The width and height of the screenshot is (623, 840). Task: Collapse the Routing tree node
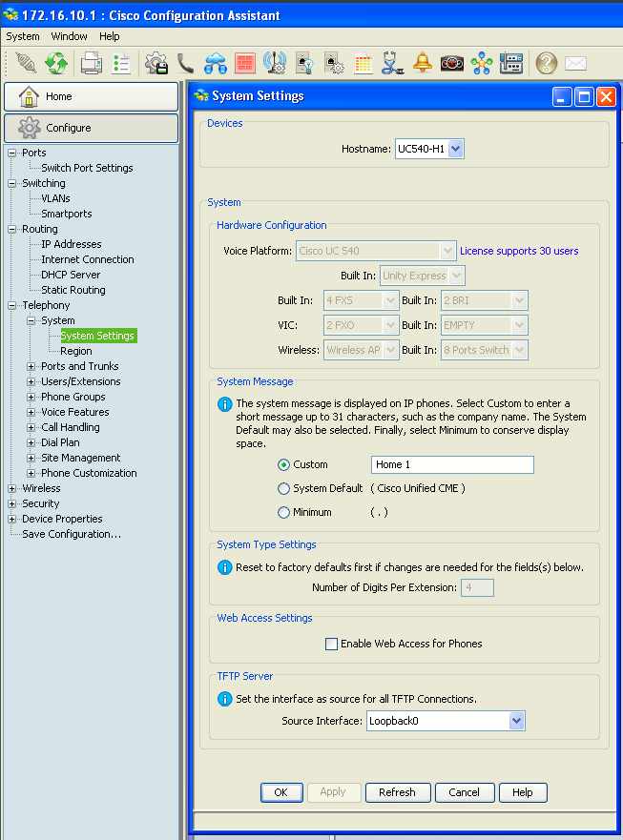coord(11,229)
